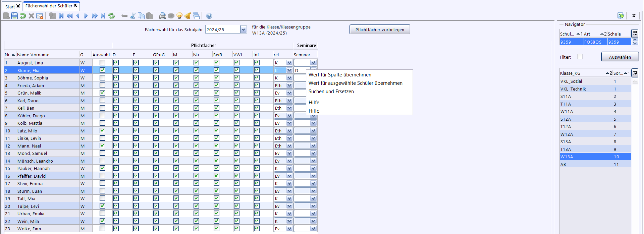Click the copy pages icon
The height and width of the screenshot is (234, 644).
point(141,16)
